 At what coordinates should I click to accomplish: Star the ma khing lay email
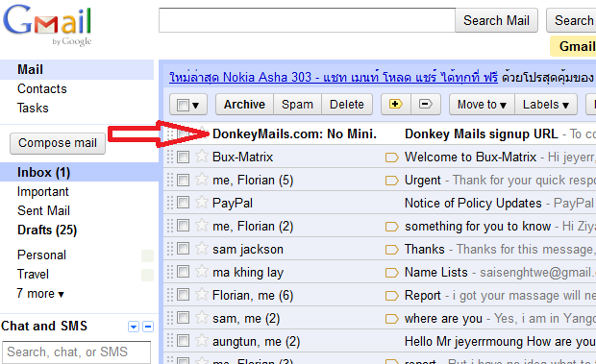click(x=202, y=272)
